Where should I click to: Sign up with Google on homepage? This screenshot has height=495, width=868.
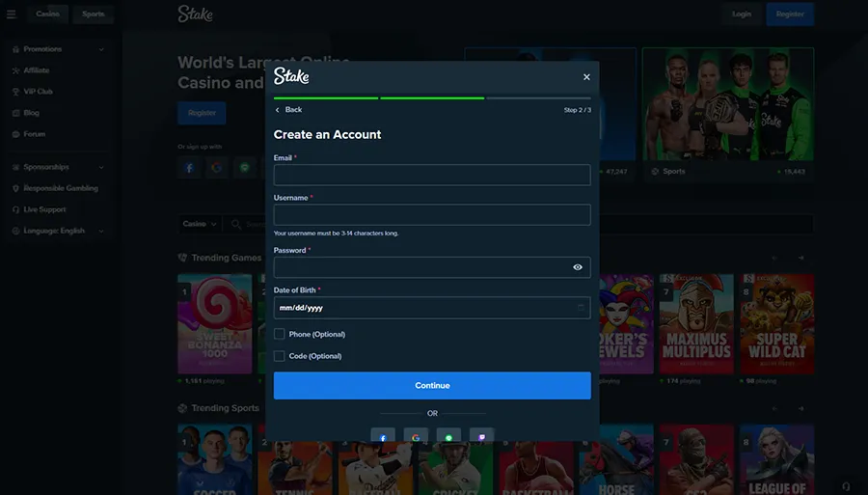[x=216, y=168]
